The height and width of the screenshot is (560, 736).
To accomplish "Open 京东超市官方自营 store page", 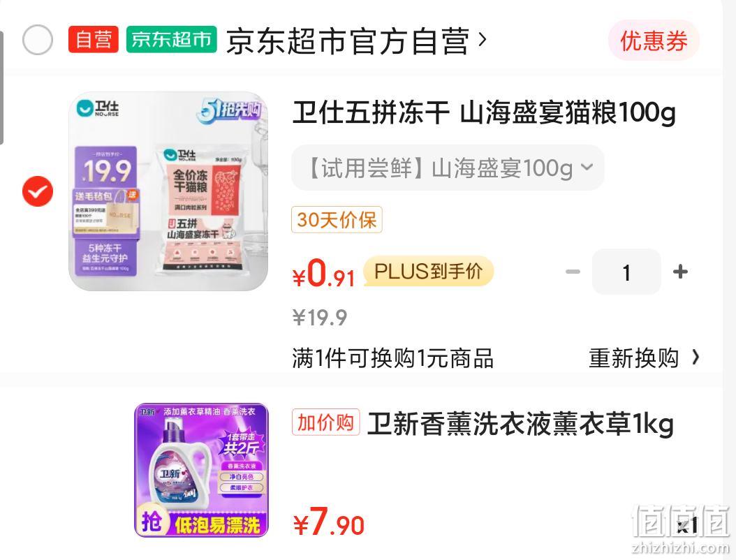I will point(348,41).
